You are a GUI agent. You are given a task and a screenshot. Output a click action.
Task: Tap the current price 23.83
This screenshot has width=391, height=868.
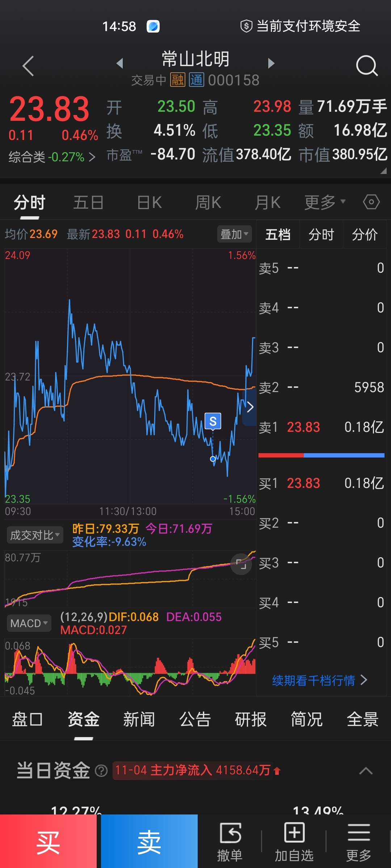point(49,109)
